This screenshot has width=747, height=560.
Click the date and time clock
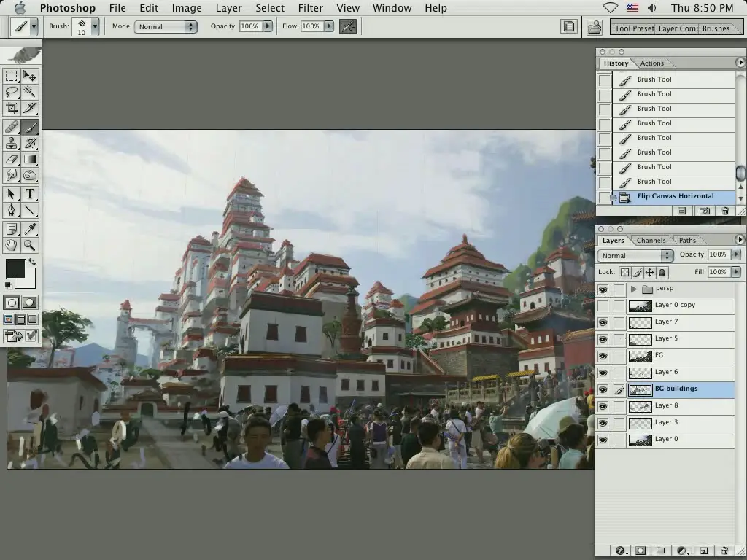[702, 8]
